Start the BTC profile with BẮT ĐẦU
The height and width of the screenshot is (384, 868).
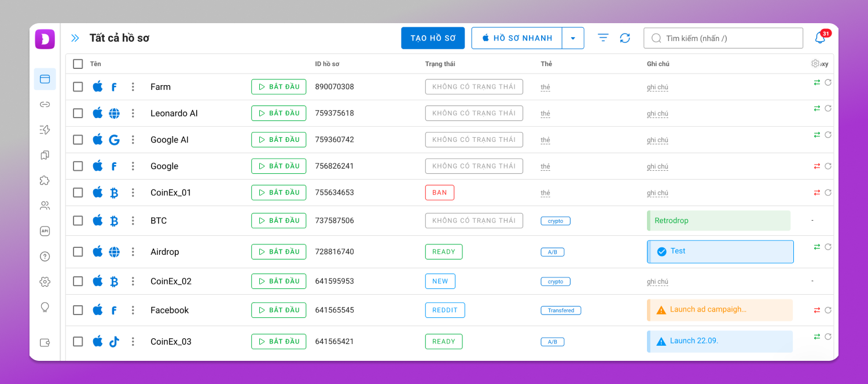(278, 221)
